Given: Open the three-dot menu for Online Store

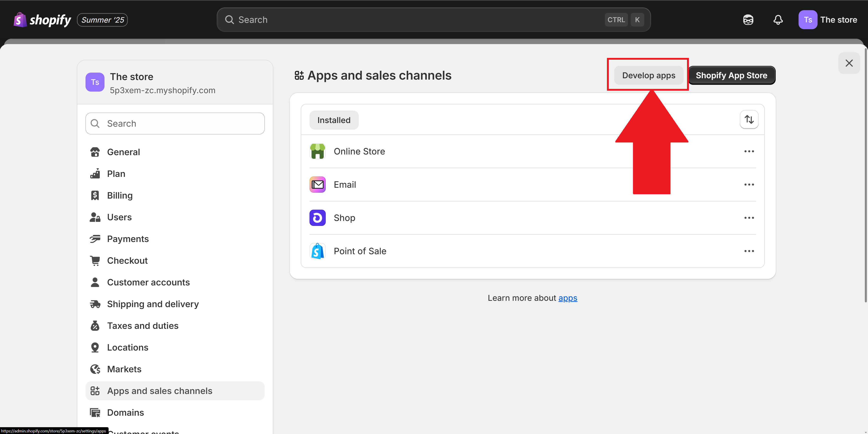Looking at the screenshot, I should point(749,151).
